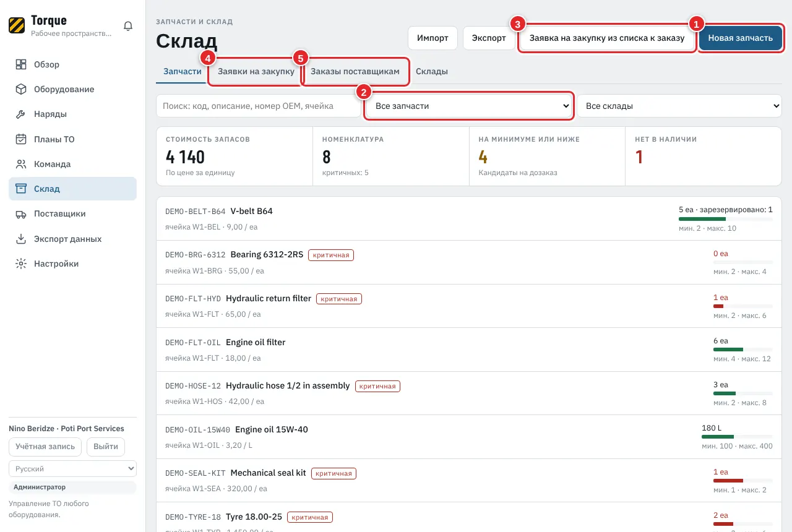Viewport: 792px width, 532px height.
Task: Click the Torque logo icon
Action: pyautogui.click(x=17, y=25)
